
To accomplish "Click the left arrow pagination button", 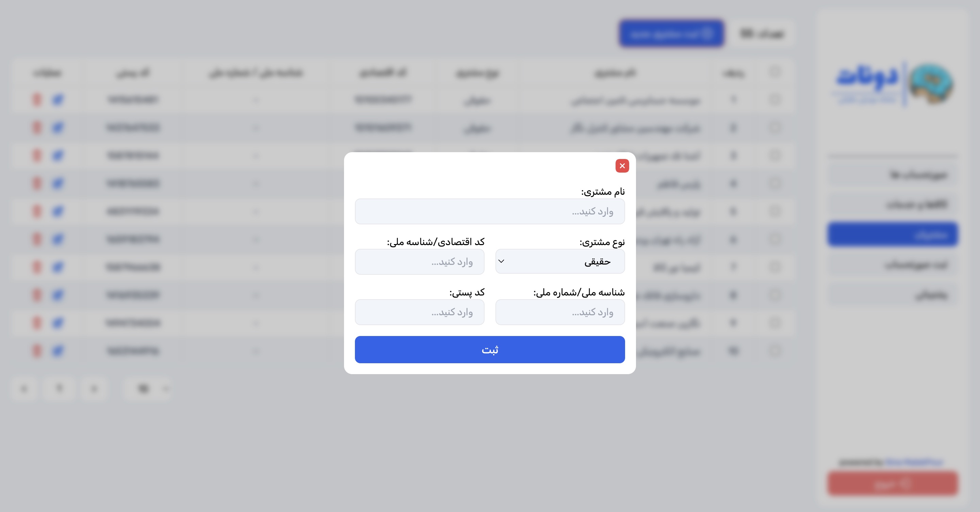I will [24, 389].
